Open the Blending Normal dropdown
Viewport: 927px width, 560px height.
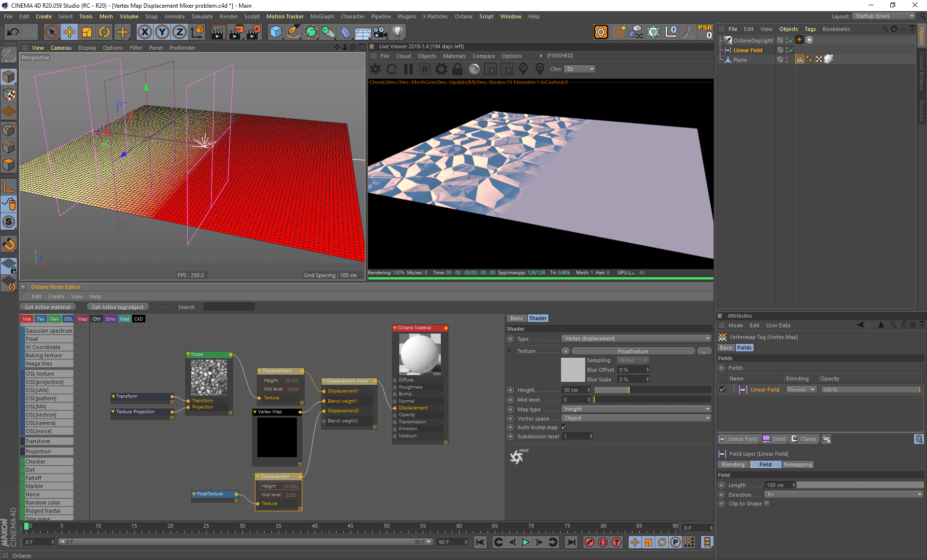[x=801, y=390]
